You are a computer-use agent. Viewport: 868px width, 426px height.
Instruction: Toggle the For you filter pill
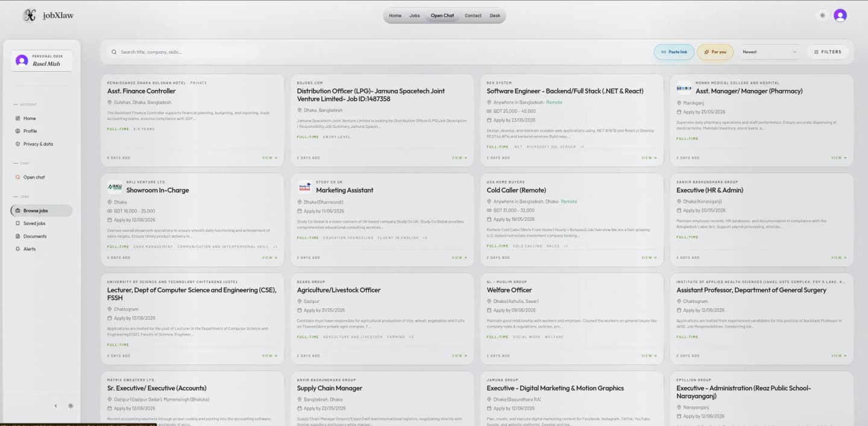point(715,52)
